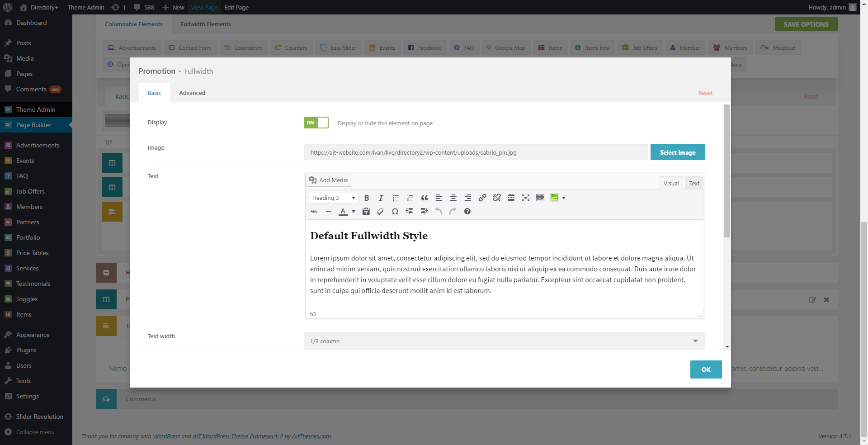Open keyboard shortcuts help icon
This screenshot has height=445, width=868.
point(467,211)
